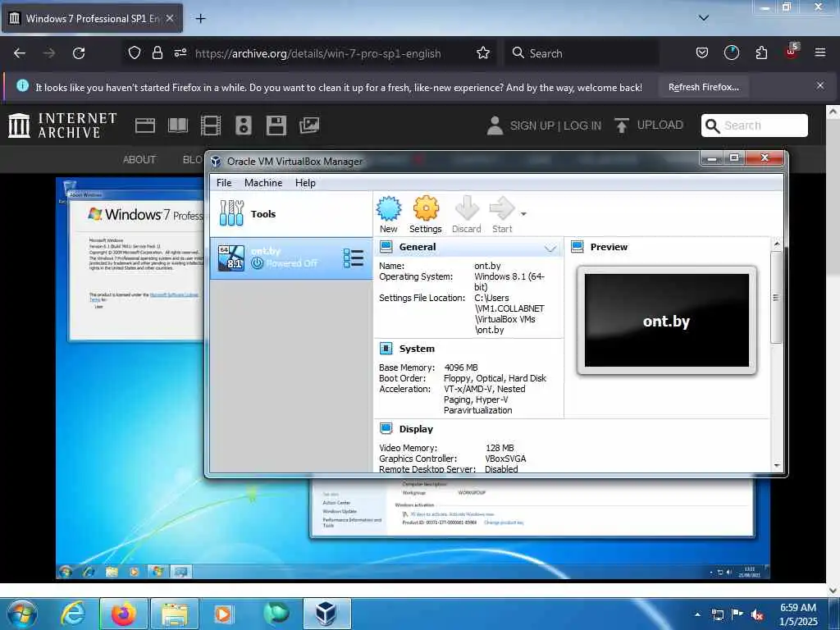Click scroll down arrow in VirtualBox details

pyautogui.click(x=777, y=466)
